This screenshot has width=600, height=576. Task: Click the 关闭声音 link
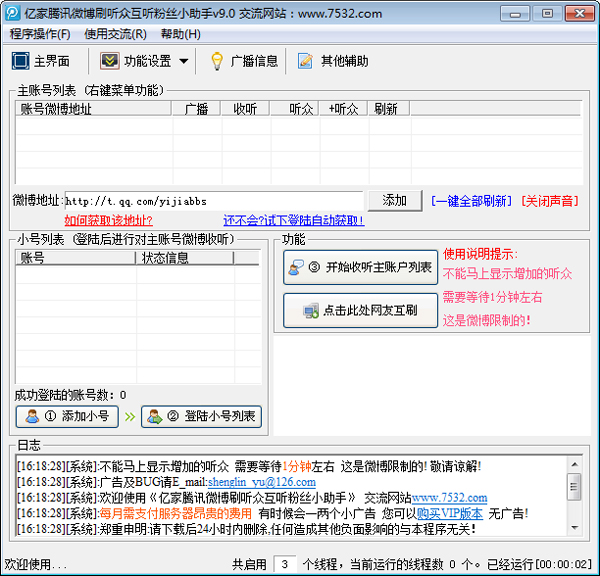point(549,201)
